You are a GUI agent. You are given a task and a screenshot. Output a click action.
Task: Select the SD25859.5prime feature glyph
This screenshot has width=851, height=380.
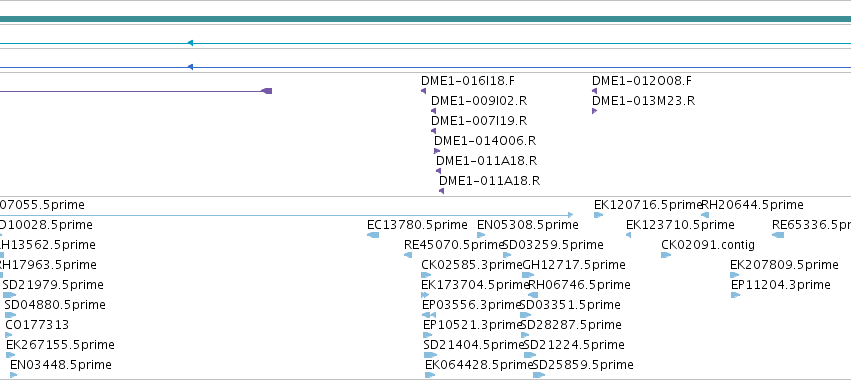[x=538, y=375]
